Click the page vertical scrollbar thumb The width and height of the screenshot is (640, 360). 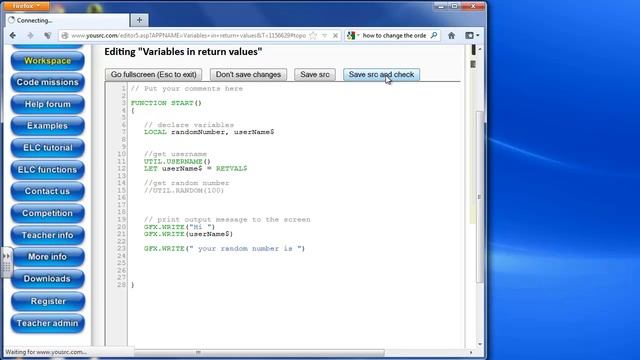(480, 196)
